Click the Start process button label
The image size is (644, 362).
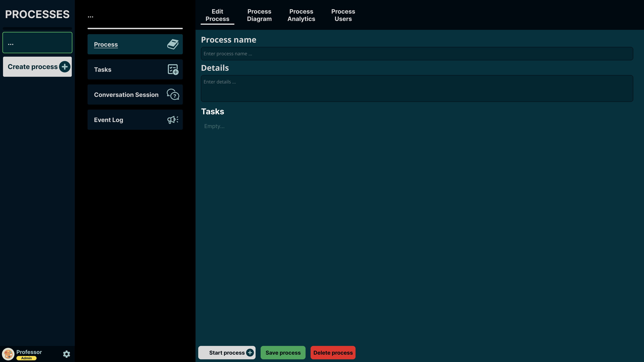tap(227, 352)
